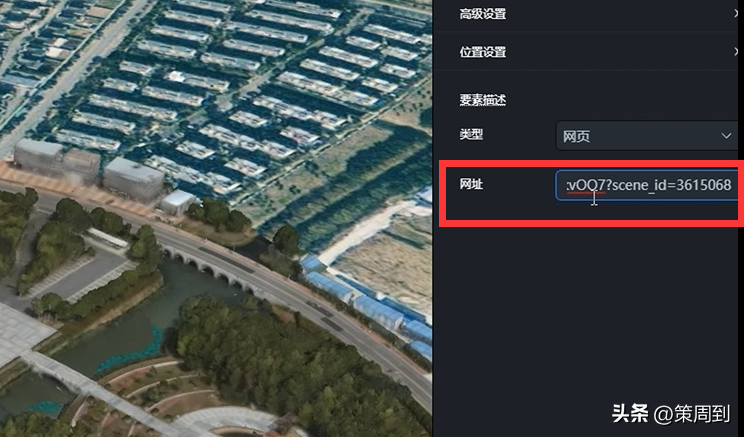The width and height of the screenshot is (744, 437).
Task: Click the @策周到 author watermark
Action: (x=692, y=414)
